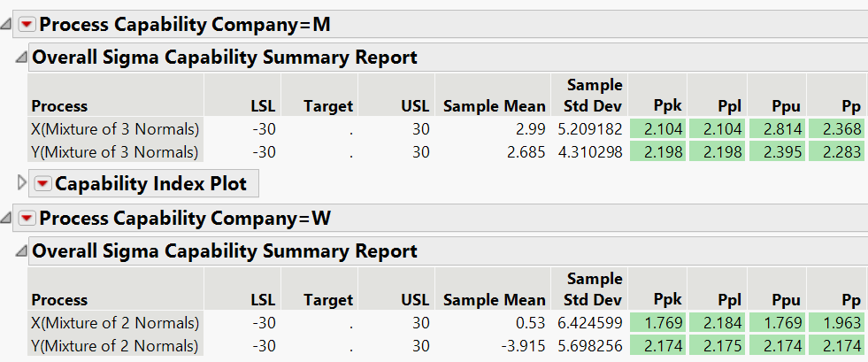
Task: Select Y(Mixture of 3 Normals) process row
Action: (x=115, y=152)
